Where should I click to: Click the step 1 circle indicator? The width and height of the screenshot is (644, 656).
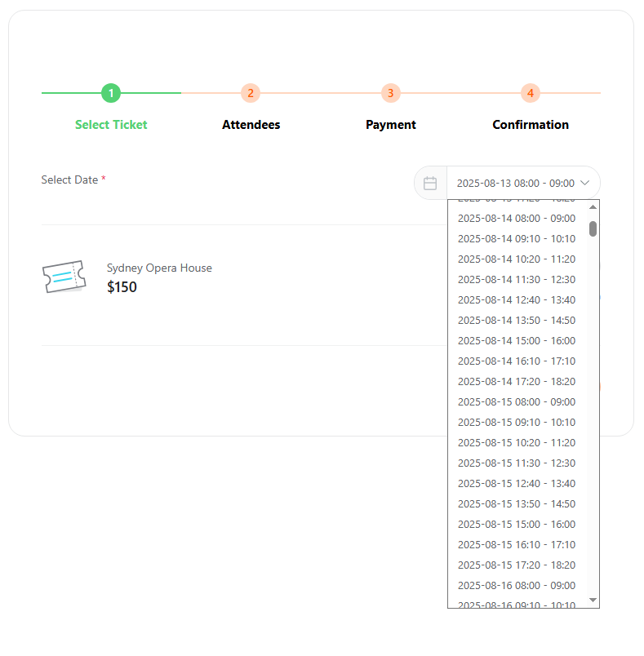(111, 93)
